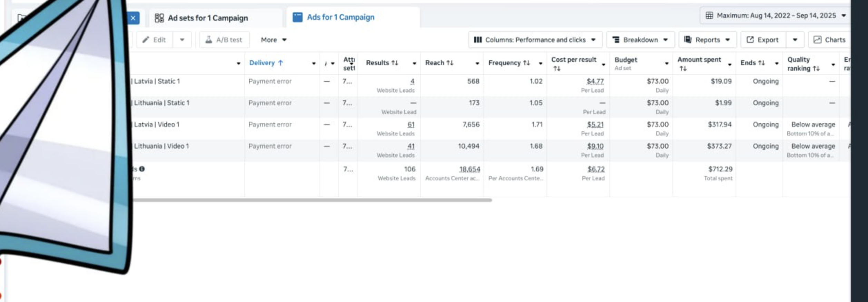Click the blue X close button
Viewport: 868px width, 302px height.
pyautogui.click(x=133, y=18)
